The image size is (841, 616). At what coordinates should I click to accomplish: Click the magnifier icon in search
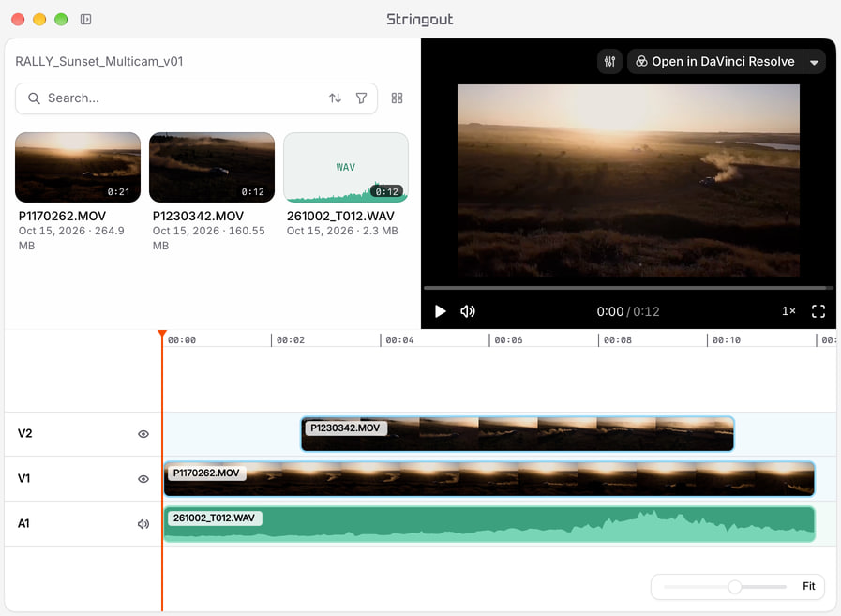click(34, 98)
